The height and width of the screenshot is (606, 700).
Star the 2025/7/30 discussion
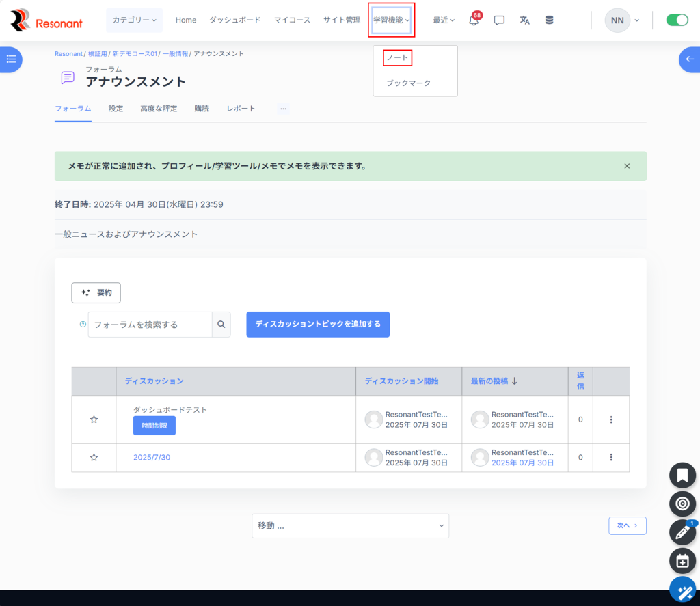point(94,457)
